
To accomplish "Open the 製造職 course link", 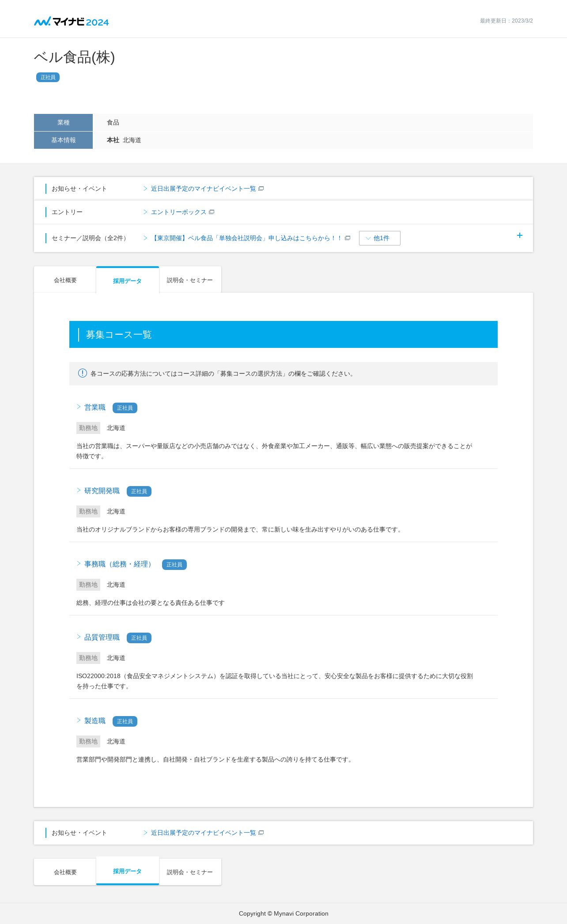I will pyautogui.click(x=95, y=720).
